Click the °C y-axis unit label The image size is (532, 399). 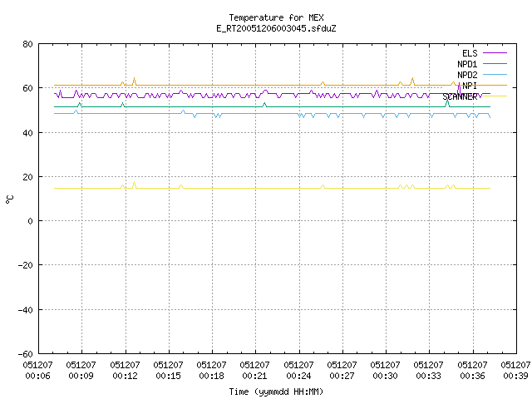(10, 199)
